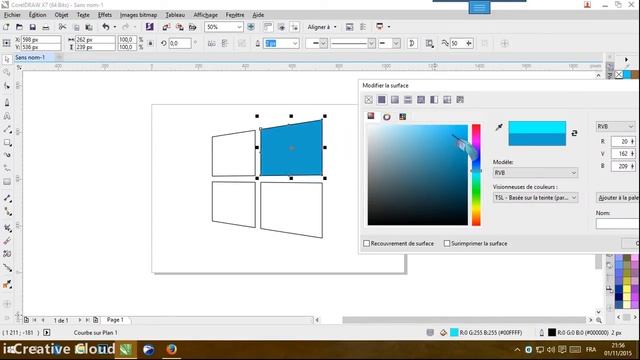The width and height of the screenshot is (640, 360).
Task: Open the Modèle RVB dropdown
Action: 535,173
